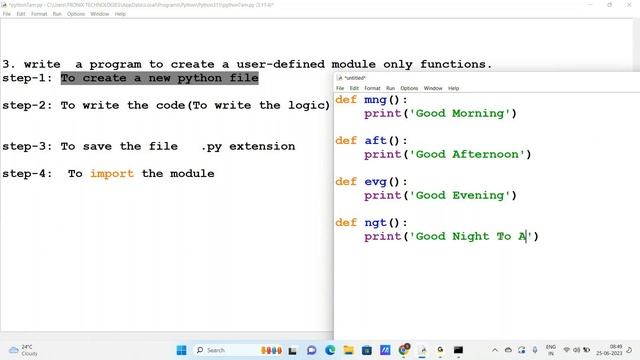Click the Python icon in background title bar
The height and width of the screenshot is (360, 640).
point(4,5)
